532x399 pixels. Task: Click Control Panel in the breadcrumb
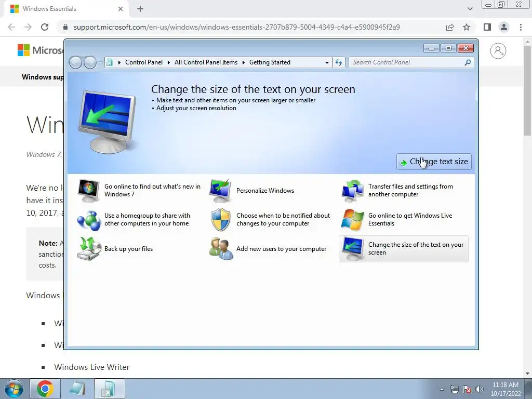pyautogui.click(x=144, y=62)
